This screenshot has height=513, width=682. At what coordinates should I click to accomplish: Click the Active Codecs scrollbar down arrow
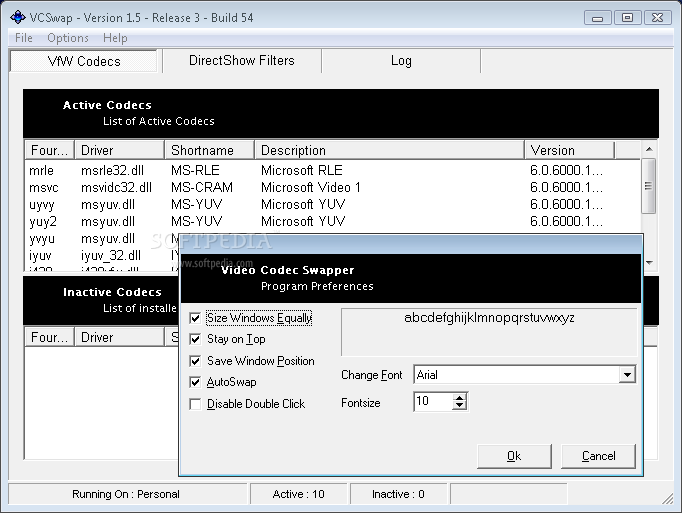click(x=649, y=263)
